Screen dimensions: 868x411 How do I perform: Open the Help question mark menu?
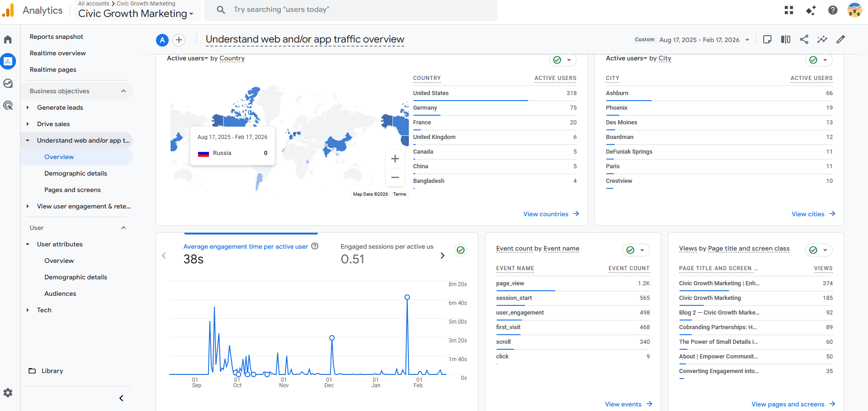pyautogui.click(x=833, y=10)
